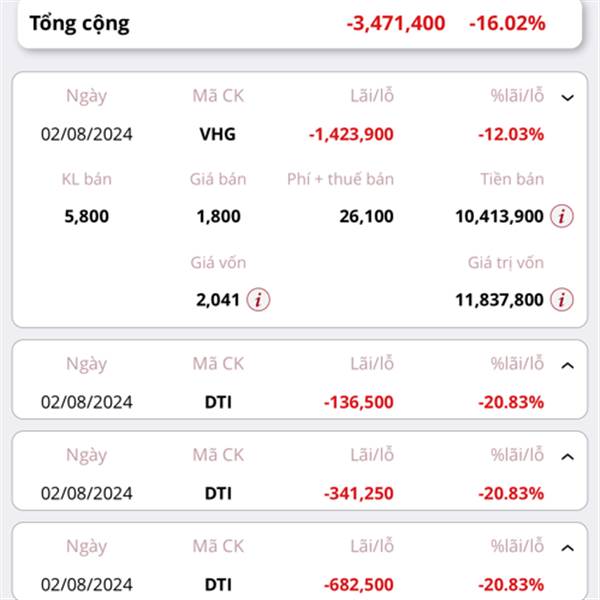This screenshot has height=600, width=600.
Task: Tap the Phí + thuế bán label
Action: 340,179
